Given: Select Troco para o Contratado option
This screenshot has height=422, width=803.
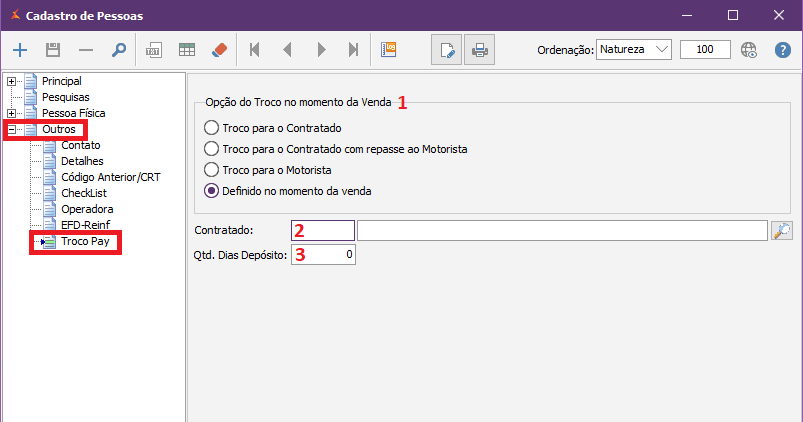Looking at the screenshot, I should pyautogui.click(x=210, y=128).
